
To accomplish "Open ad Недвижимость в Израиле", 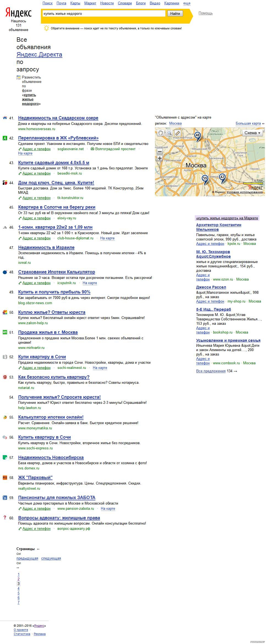I will pos(46,248).
